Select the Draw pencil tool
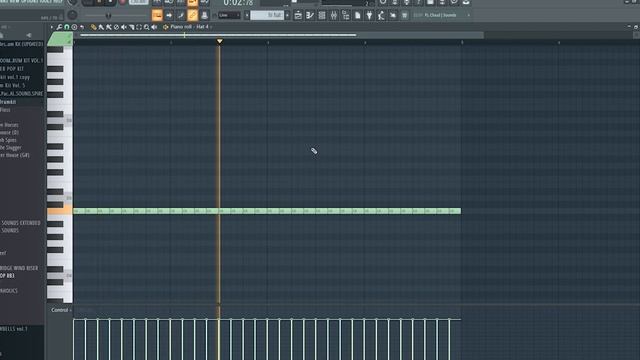The width and height of the screenshot is (640, 360). pos(93,27)
